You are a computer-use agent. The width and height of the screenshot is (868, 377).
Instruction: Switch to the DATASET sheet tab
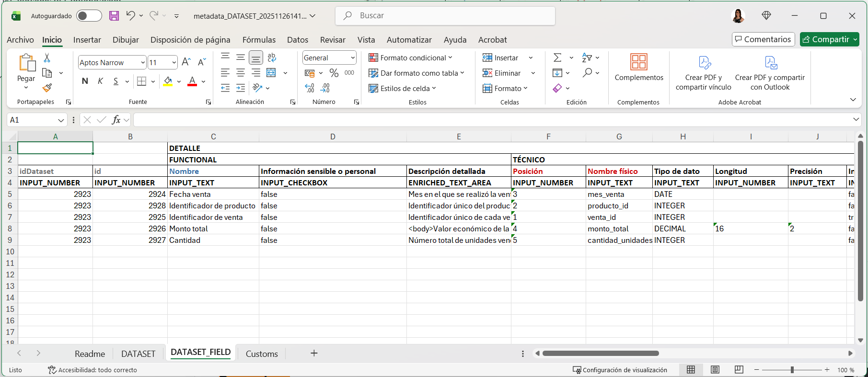(x=138, y=354)
